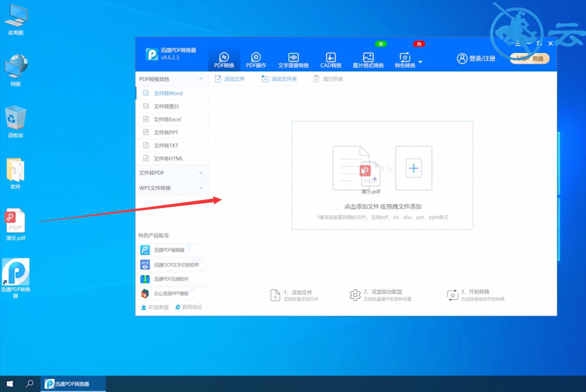Image resolution: width=586 pixels, height=392 pixels.
Task: Open 迅捷OCR文字识别软件 recommended product
Action: [x=172, y=265]
